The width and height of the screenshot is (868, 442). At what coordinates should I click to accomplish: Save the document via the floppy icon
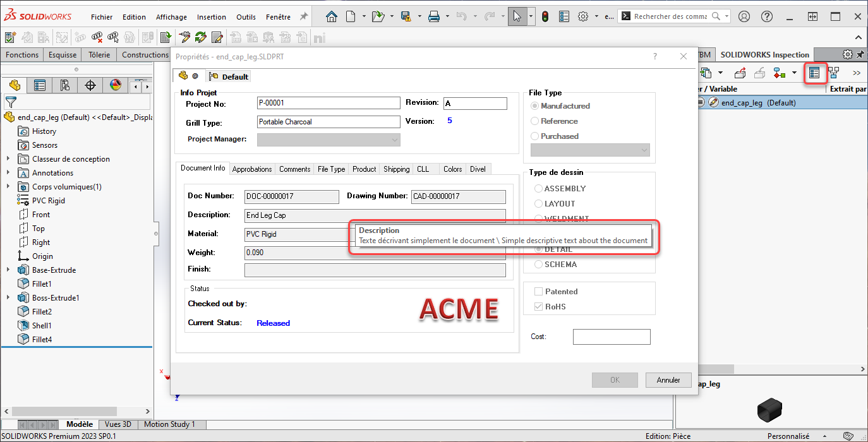pos(406,16)
